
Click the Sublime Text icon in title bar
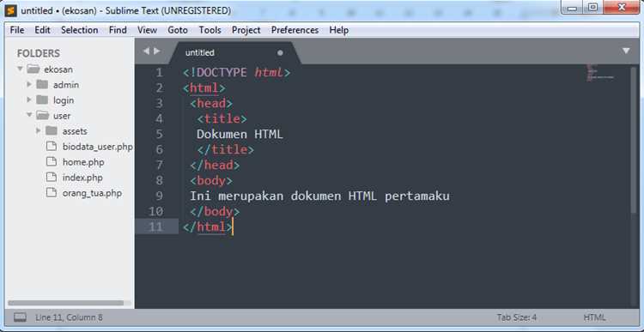(x=11, y=10)
